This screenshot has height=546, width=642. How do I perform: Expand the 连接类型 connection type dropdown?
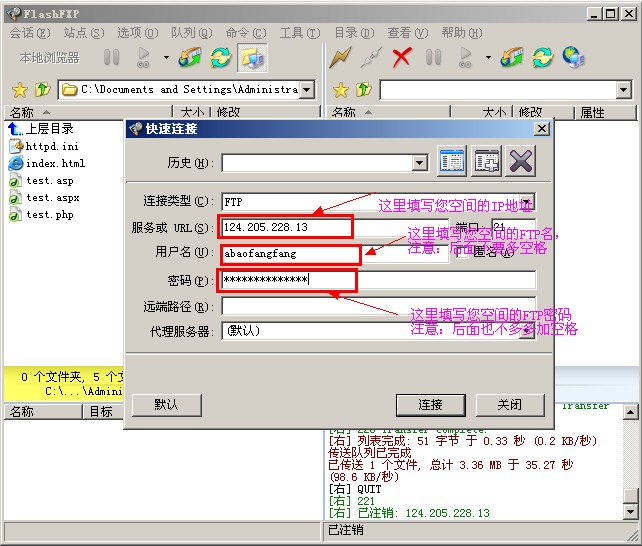coord(527,202)
